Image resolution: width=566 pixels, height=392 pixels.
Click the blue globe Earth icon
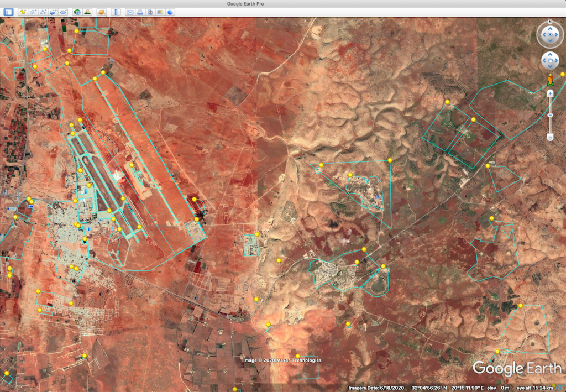click(x=170, y=12)
